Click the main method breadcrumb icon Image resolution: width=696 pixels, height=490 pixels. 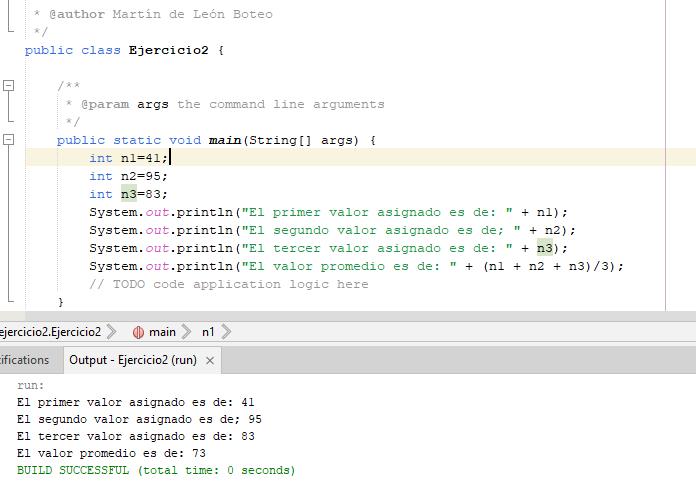click(x=138, y=332)
